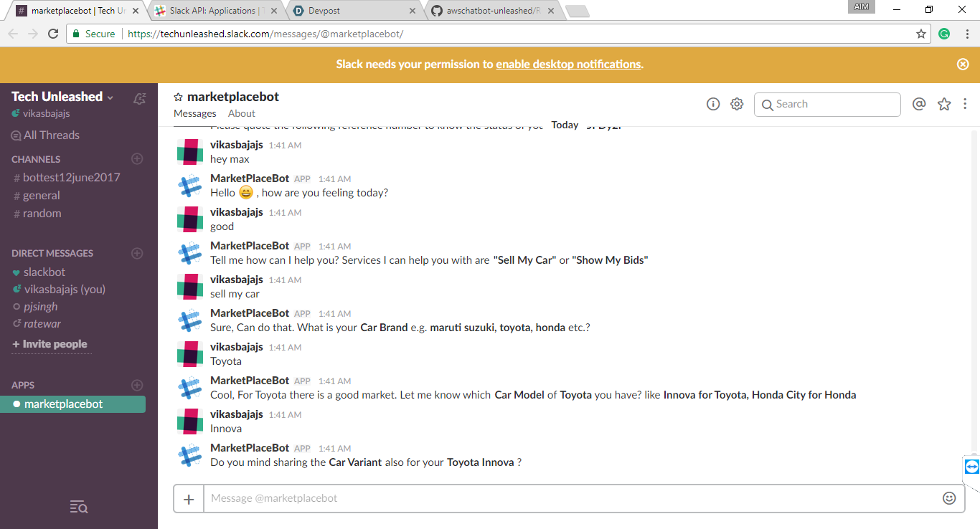980x529 pixels.
Task: Click timestamp 1:41 AM on good message
Action: (285, 213)
